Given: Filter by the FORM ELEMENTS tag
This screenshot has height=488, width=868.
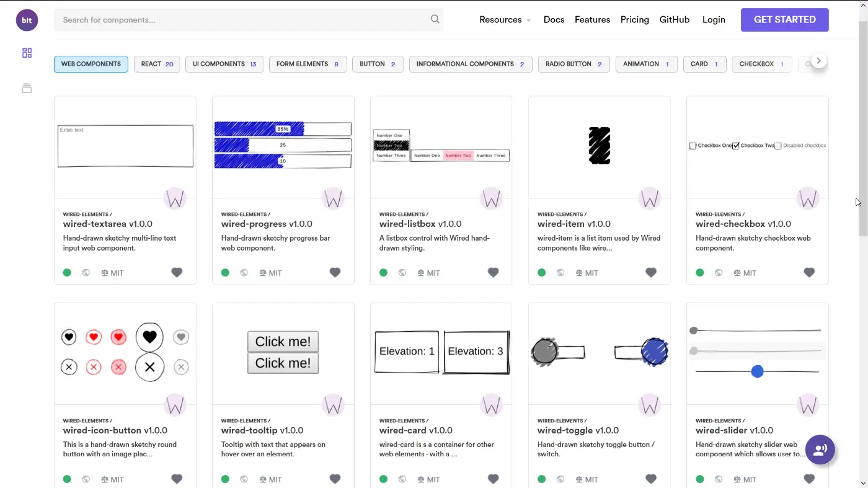Looking at the screenshot, I should [x=308, y=64].
